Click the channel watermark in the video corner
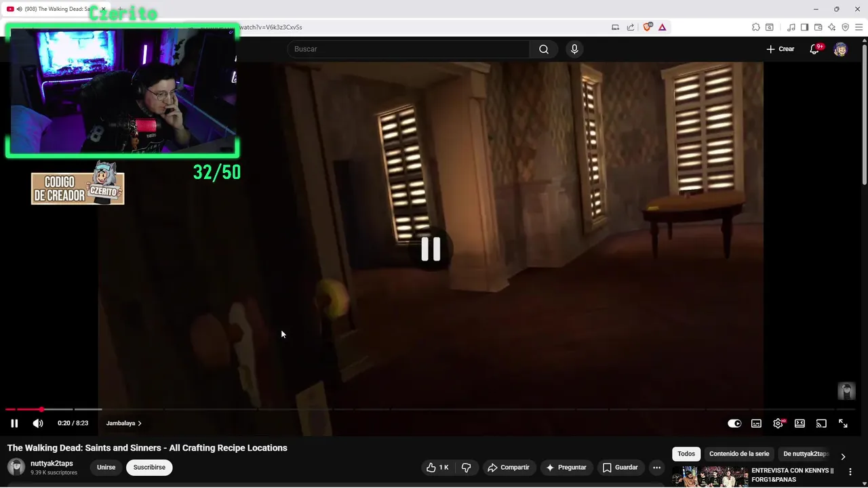The width and height of the screenshot is (868, 488). point(846,391)
